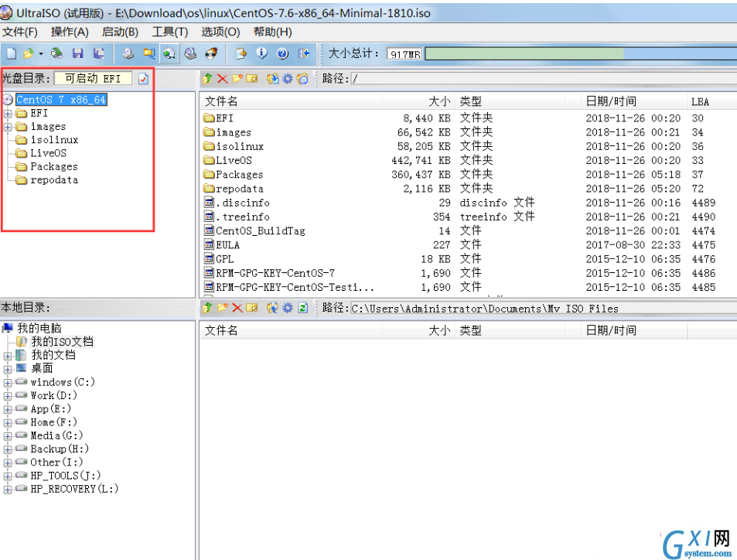The height and width of the screenshot is (560, 737).
Task: Expand the 桌面 tree node
Action: click(8, 369)
